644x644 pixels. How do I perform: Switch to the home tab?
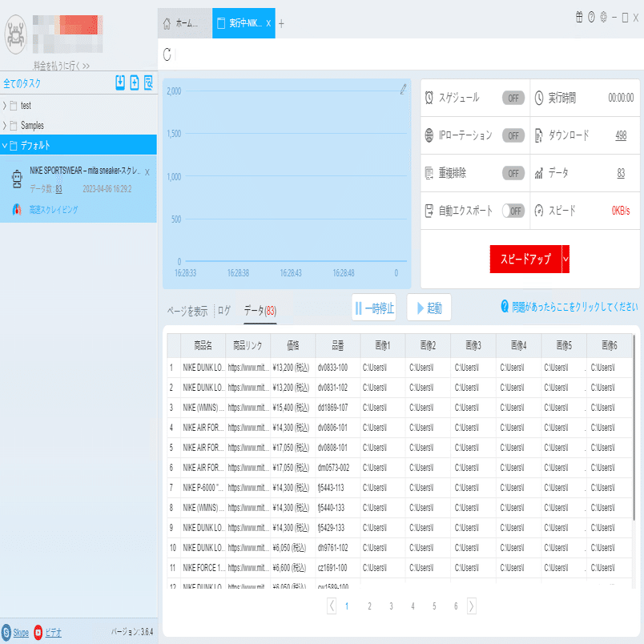[x=185, y=23]
